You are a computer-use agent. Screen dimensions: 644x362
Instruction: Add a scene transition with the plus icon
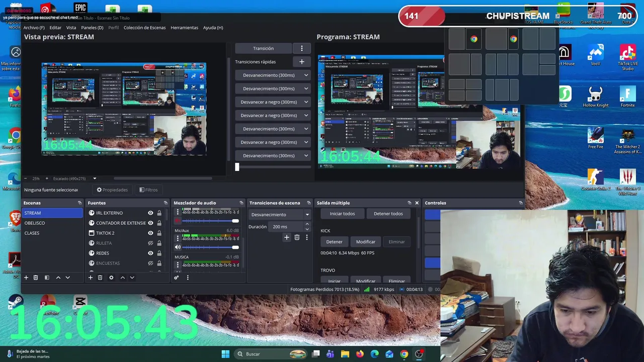[286, 237]
